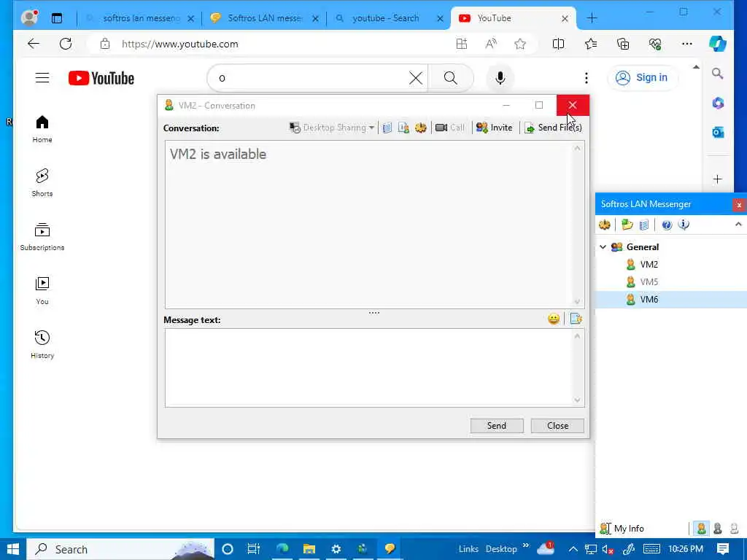This screenshot has height=560, width=747.
Task: Clear the YouTube search box
Action: tap(415, 78)
